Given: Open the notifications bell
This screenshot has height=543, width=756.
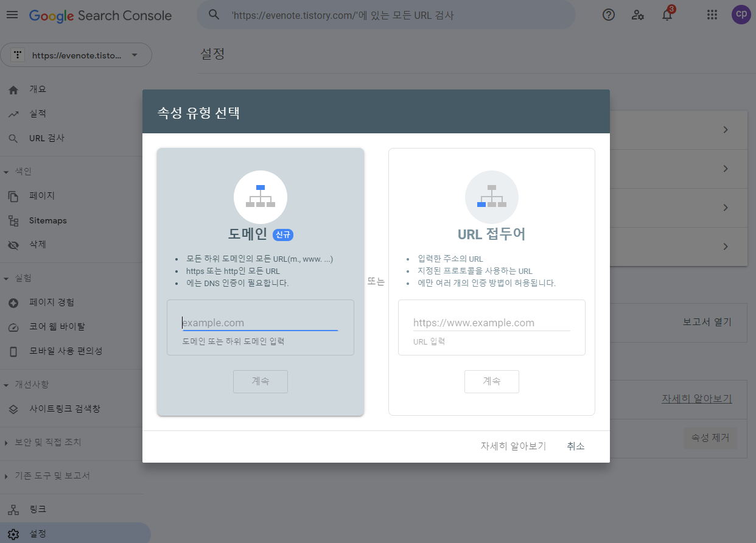Looking at the screenshot, I should pos(668,14).
